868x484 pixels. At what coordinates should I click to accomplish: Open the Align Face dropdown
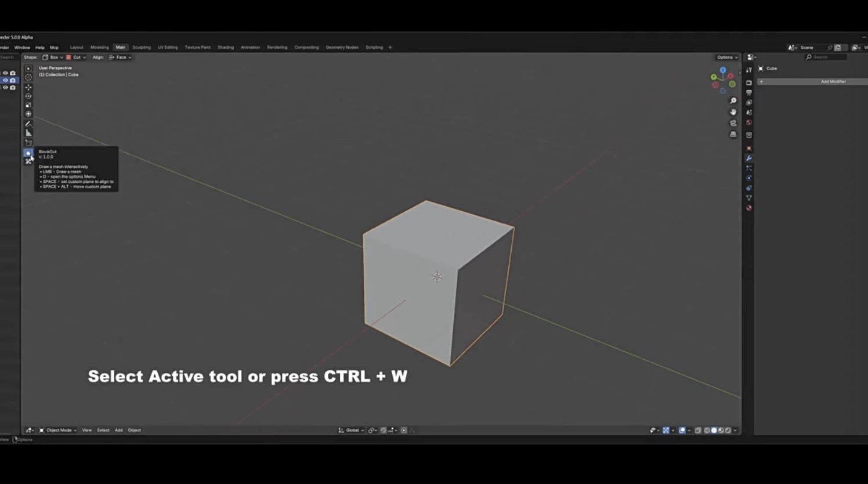click(120, 57)
